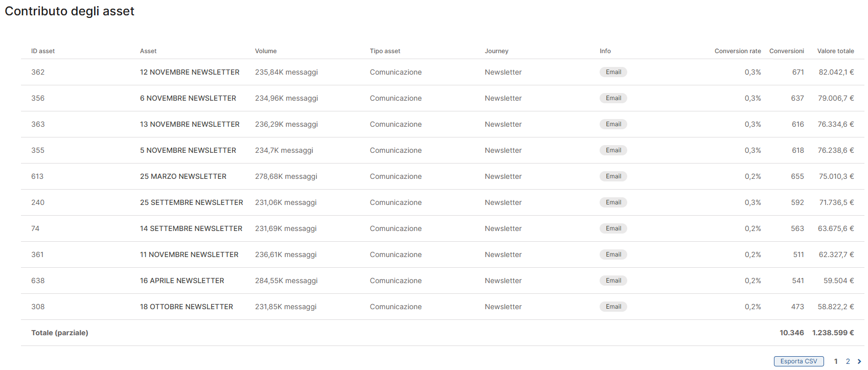The height and width of the screenshot is (370, 868).
Task: Click Email tag in asset 613 row
Action: pos(613,176)
